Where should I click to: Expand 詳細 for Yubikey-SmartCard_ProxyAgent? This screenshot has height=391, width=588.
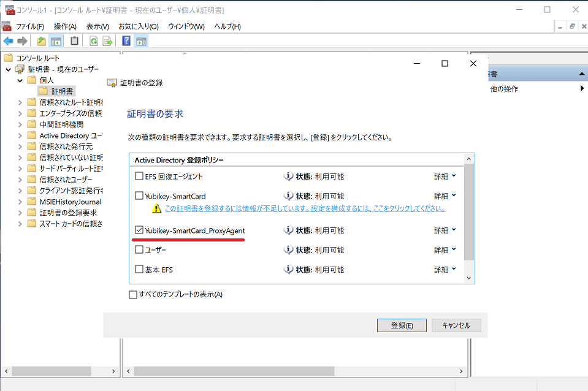445,230
